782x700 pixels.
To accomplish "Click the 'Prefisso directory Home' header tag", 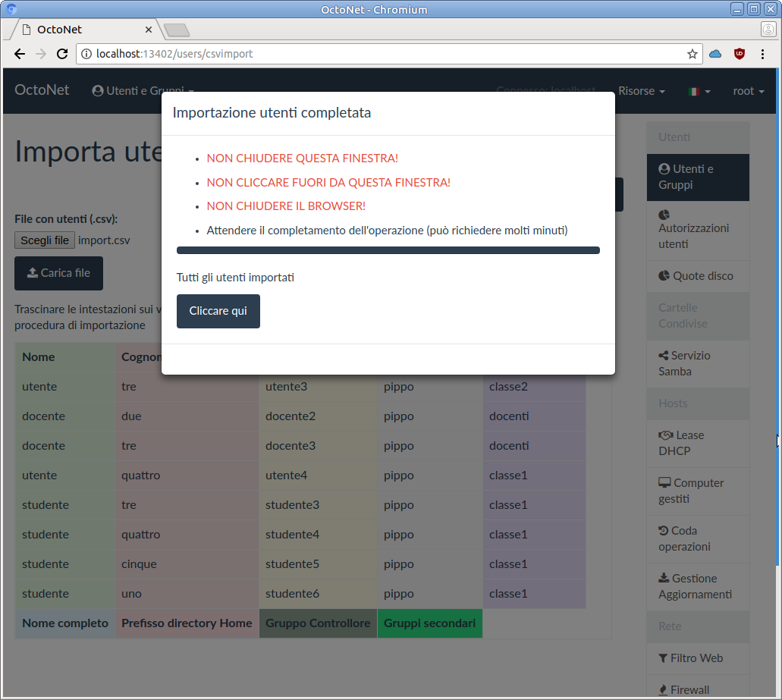I will tap(187, 623).
